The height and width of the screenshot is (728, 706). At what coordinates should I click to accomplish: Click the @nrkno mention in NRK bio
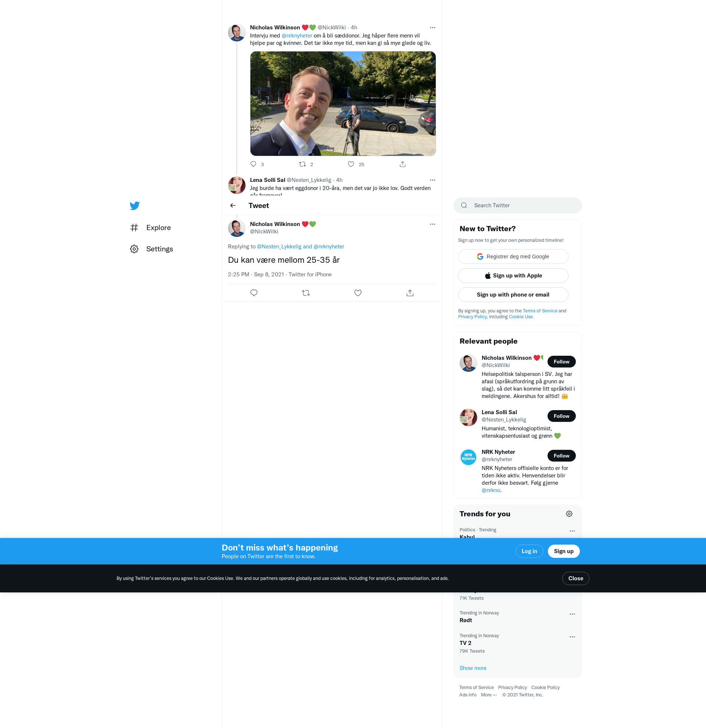(491, 490)
